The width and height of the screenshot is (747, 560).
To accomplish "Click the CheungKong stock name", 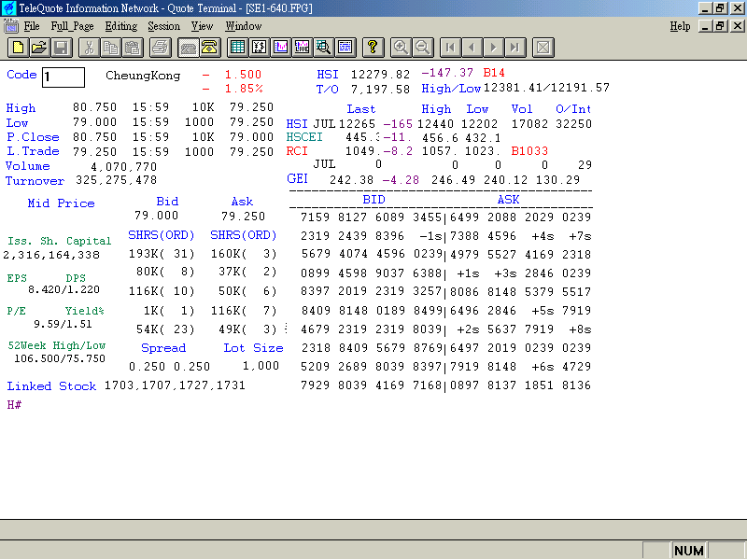I will (x=143, y=76).
